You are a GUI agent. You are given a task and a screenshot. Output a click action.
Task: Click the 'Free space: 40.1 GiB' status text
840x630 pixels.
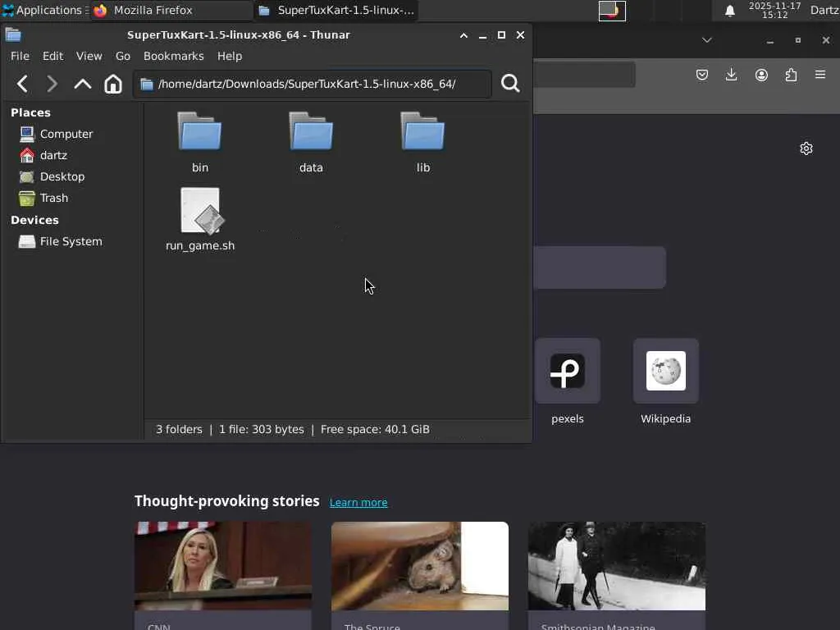[x=375, y=430]
